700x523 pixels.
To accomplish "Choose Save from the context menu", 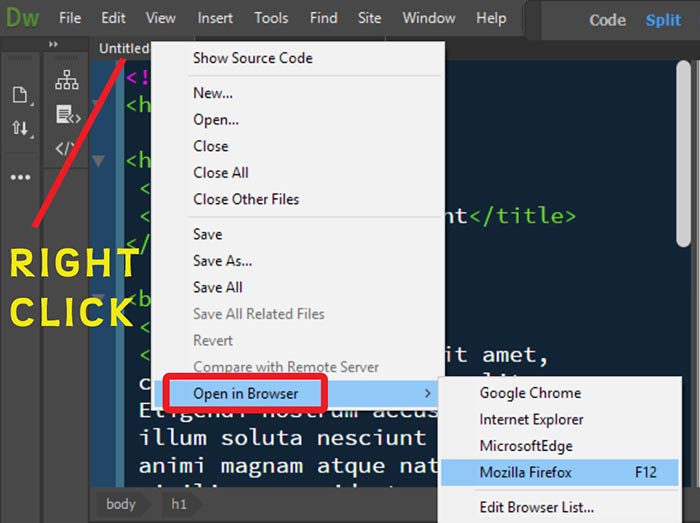I will click(208, 234).
